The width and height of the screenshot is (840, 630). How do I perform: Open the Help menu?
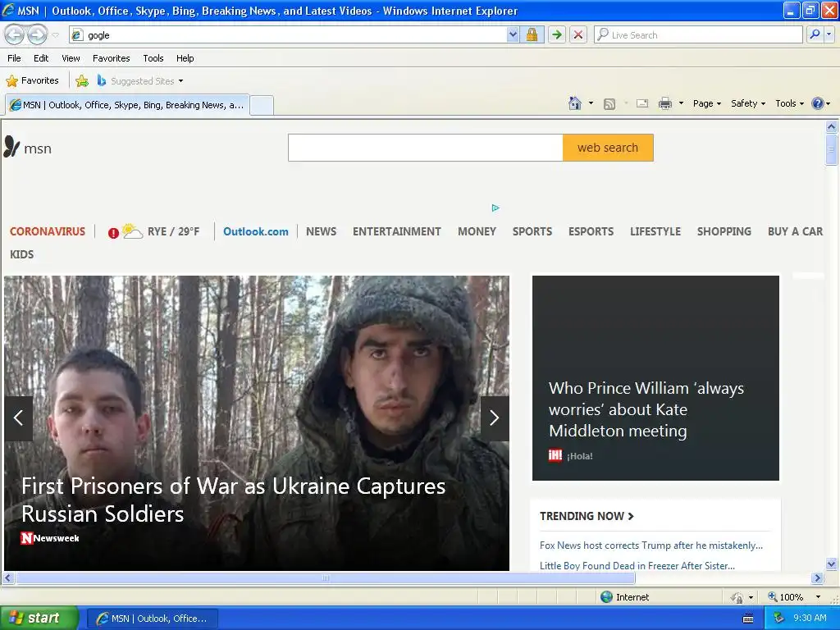185,58
